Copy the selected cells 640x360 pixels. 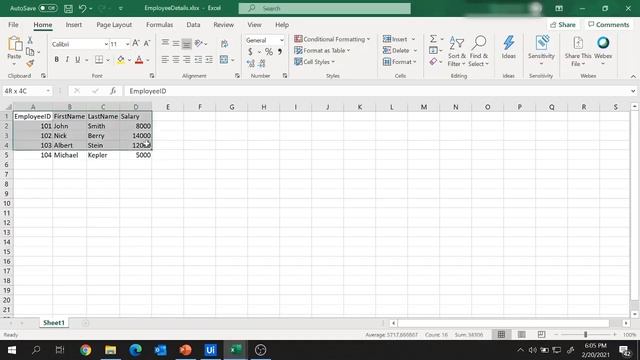30,51
